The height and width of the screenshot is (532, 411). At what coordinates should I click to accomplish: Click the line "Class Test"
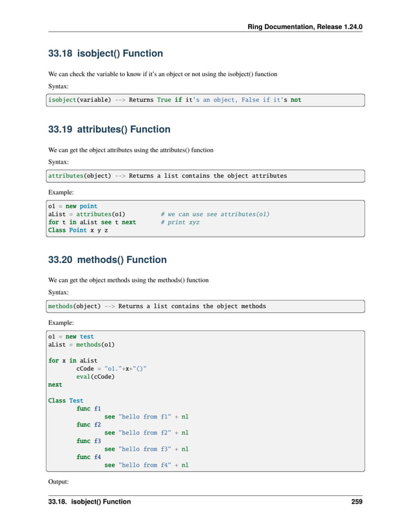[x=66, y=400]
